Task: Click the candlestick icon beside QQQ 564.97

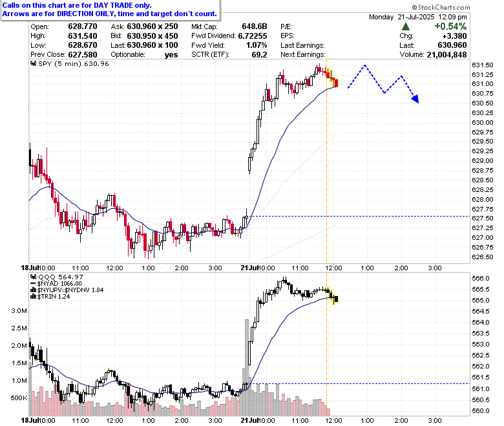Action: [x=34, y=277]
